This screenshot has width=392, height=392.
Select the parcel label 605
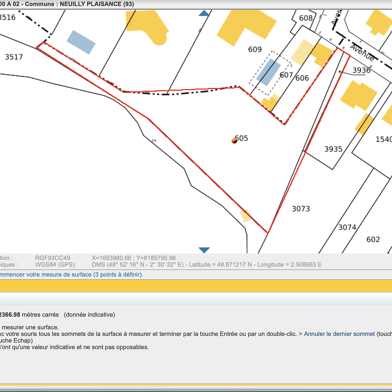click(x=242, y=138)
